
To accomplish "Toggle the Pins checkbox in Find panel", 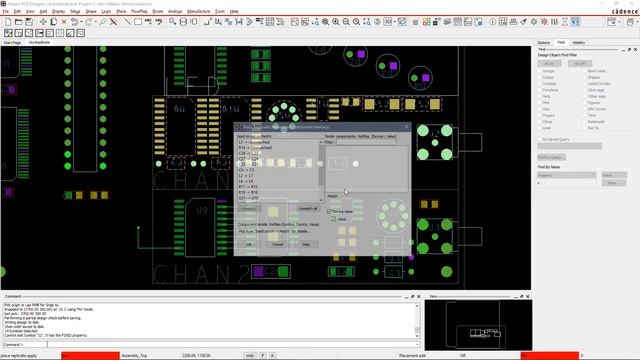I will 540,103.
